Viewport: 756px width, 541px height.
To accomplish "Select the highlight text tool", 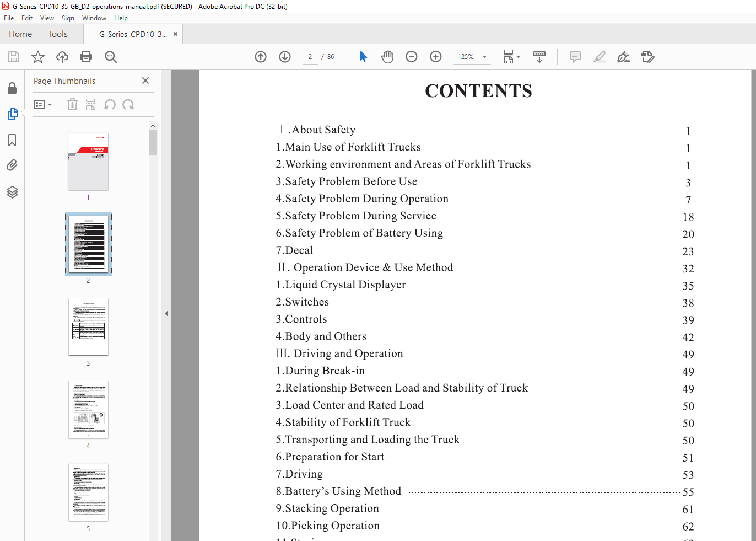I will [x=600, y=57].
